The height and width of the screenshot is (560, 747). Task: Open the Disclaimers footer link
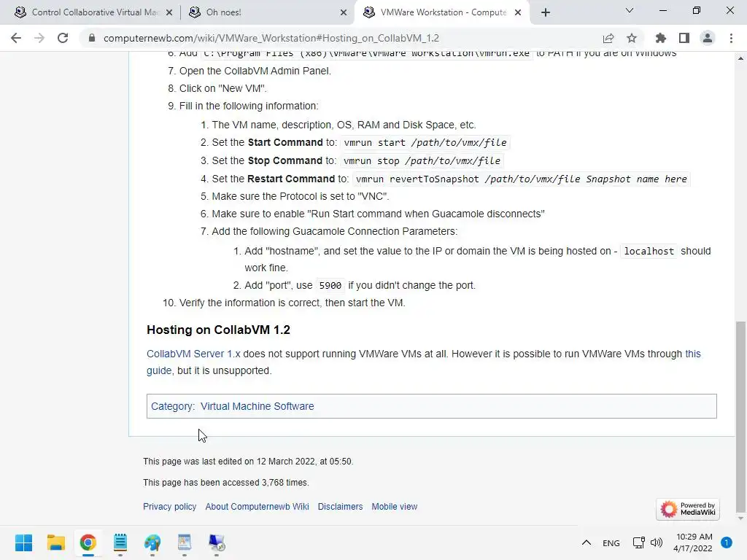click(340, 507)
